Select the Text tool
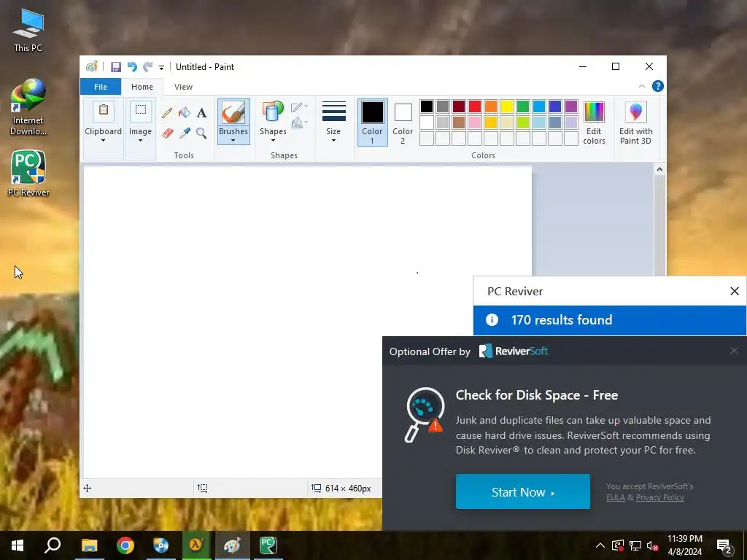747x560 pixels. pos(201,113)
